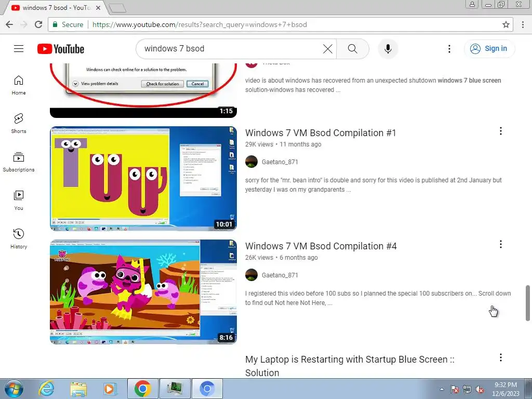The height and width of the screenshot is (399, 532).
Task: Open Gaetano_871 channel under Compilation #1
Action: click(280, 162)
